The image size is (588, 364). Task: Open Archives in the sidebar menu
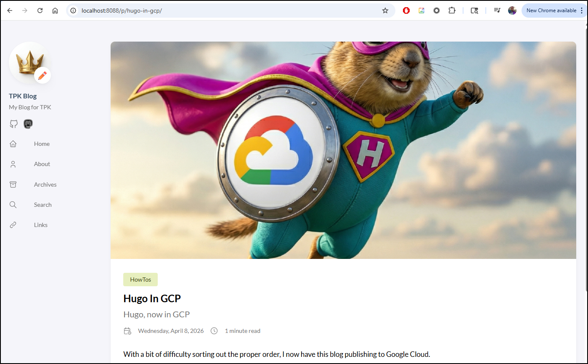pyautogui.click(x=45, y=185)
